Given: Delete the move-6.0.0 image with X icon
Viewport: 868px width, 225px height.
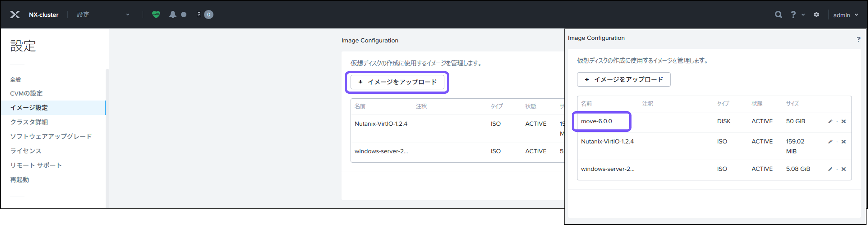Looking at the screenshot, I should [x=843, y=121].
